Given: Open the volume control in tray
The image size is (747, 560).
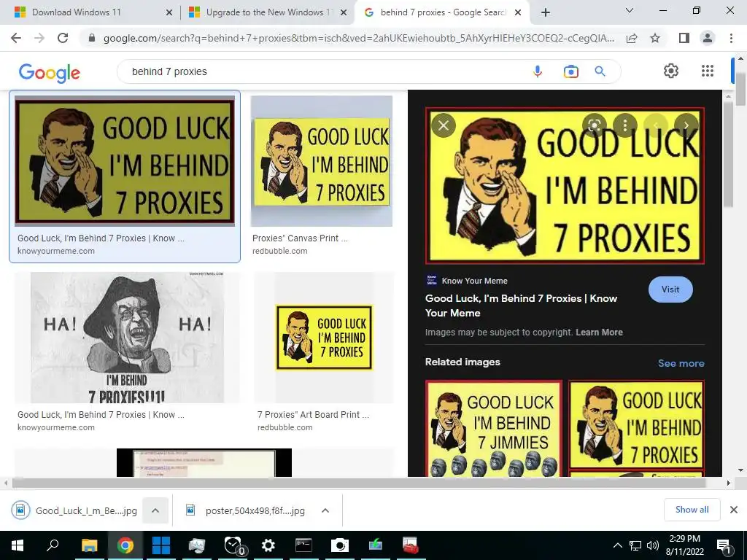Looking at the screenshot, I should point(653,545).
